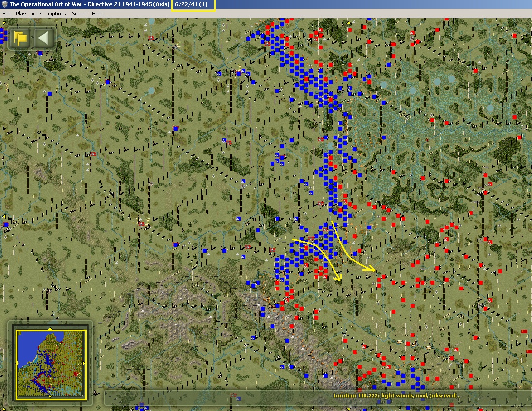
Task: Open the Help menu
Action: pos(97,14)
